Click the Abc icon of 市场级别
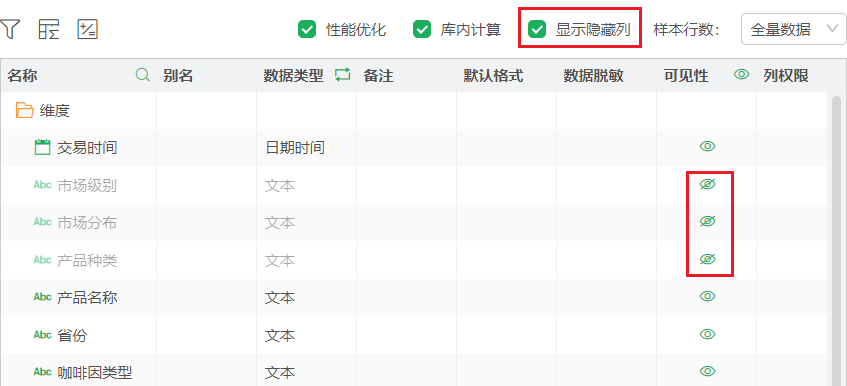Image resolution: width=847 pixels, height=386 pixels. click(42, 185)
